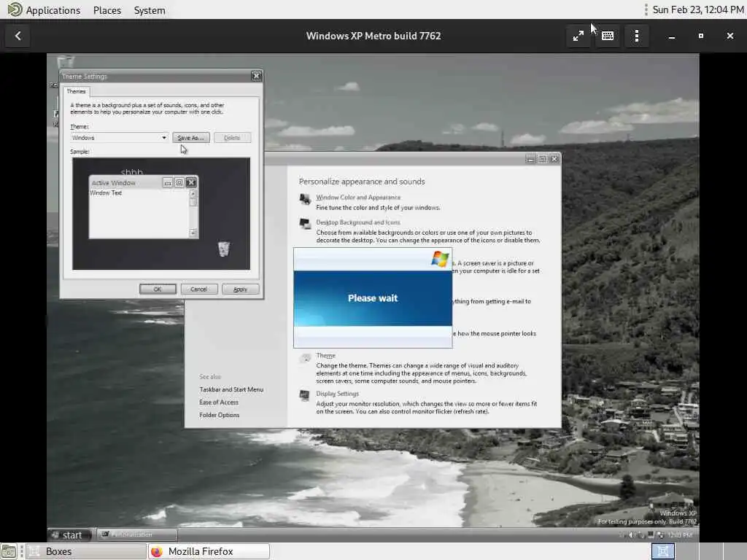The height and width of the screenshot is (560, 747).
Task: Click the show desktop icon in bottom panel
Action: click(x=9, y=551)
